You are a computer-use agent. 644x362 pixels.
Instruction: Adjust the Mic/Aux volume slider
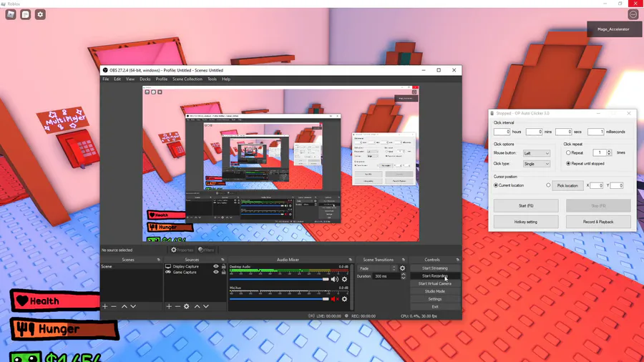[279, 299]
